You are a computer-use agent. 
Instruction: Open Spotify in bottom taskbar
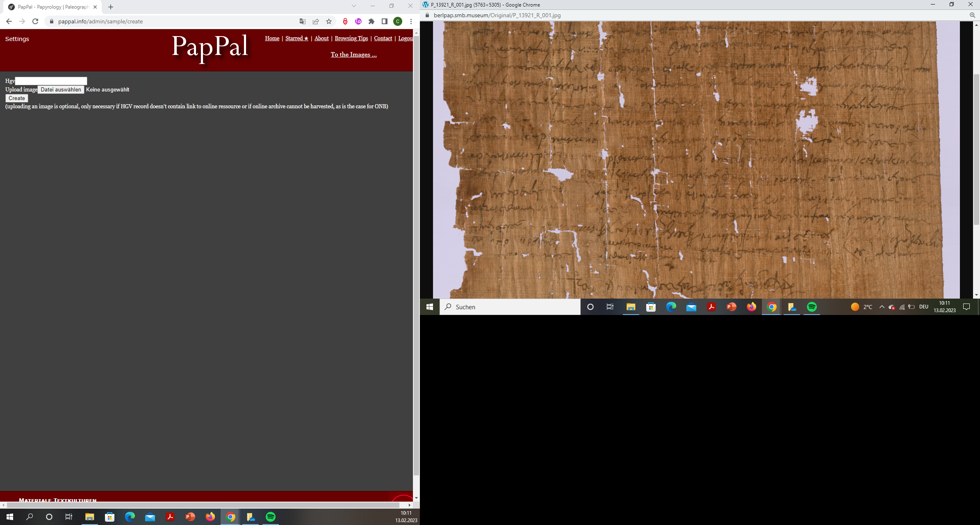(271, 517)
